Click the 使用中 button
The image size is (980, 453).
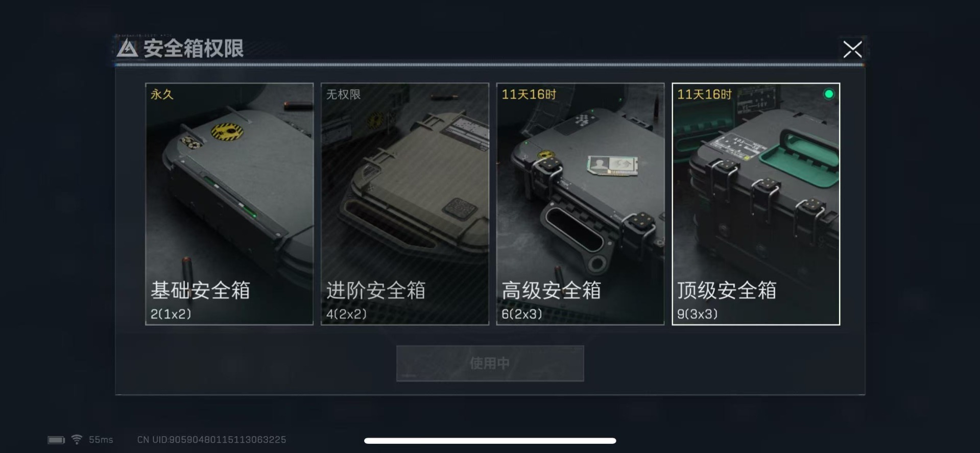point(490,363)
